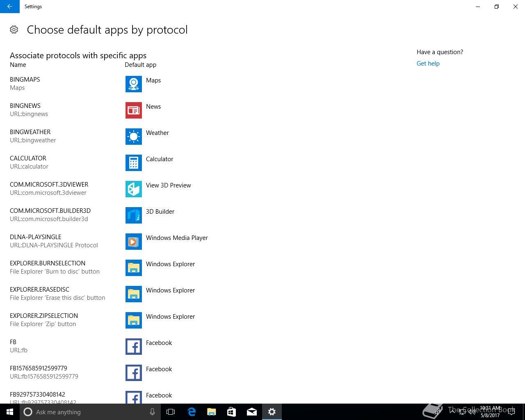Launch Microsoft Edge from the taskbar
The image size is (525, 420).
point(191,412)
